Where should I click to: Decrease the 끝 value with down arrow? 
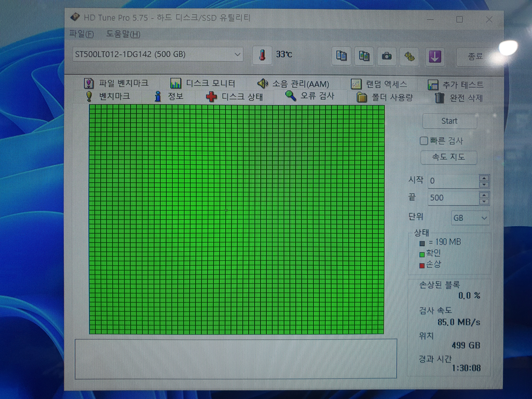point(484,201)
